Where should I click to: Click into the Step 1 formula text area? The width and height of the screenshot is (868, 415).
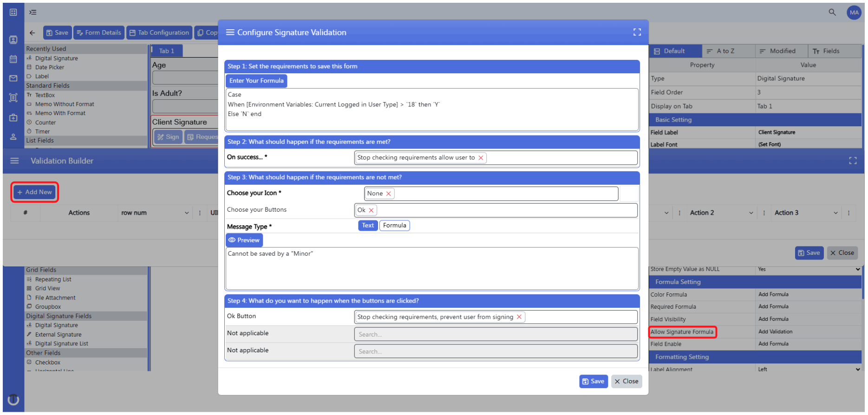(432, 110)
